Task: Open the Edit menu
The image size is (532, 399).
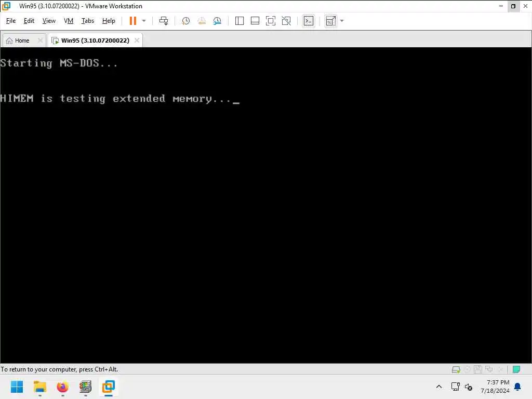Action: coord(29,21)
